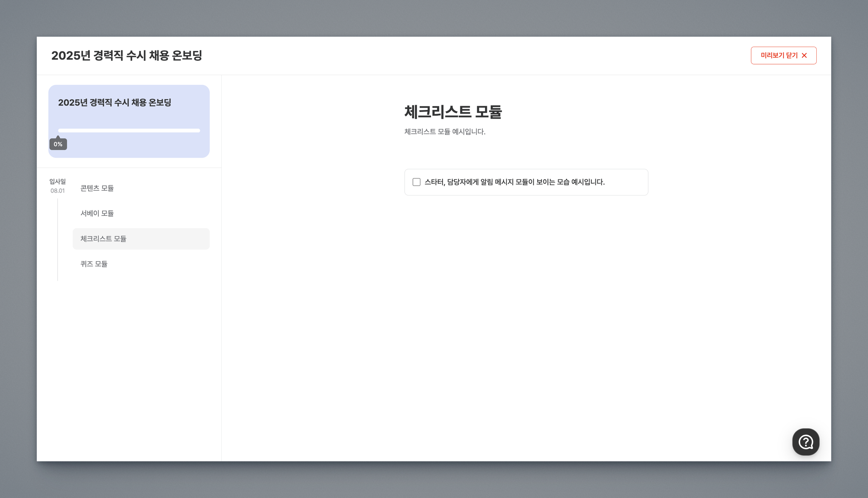The height and width of the screenshot is (498, 868).
Task: Click the 08.01 join date
Action: (58, 191)
